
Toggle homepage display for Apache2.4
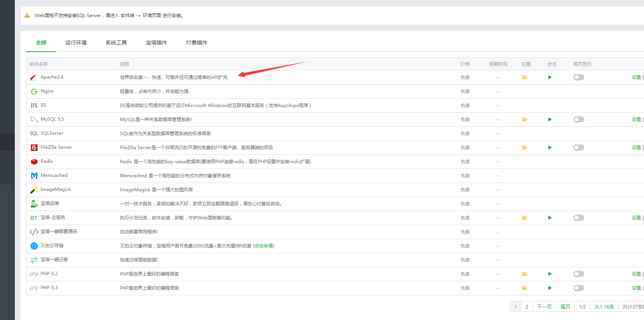click(579, 77)
